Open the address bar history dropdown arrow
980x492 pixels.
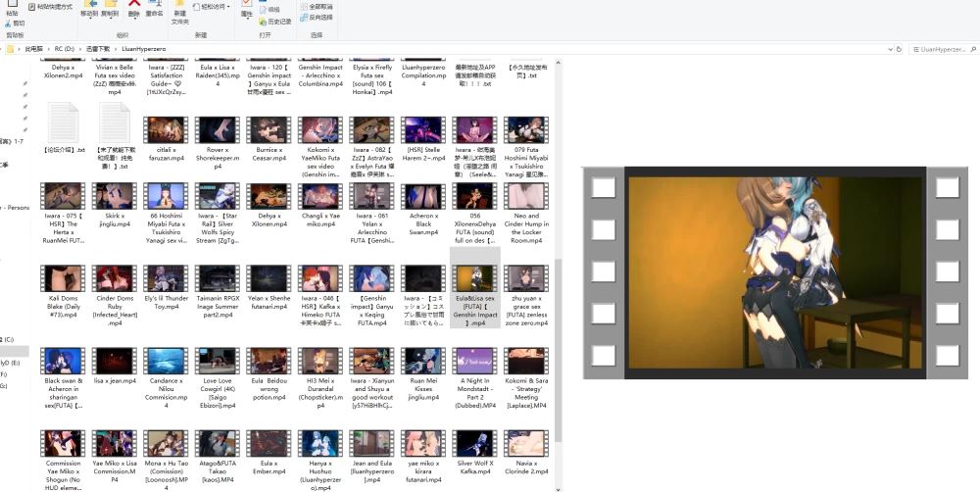[890, 49]
